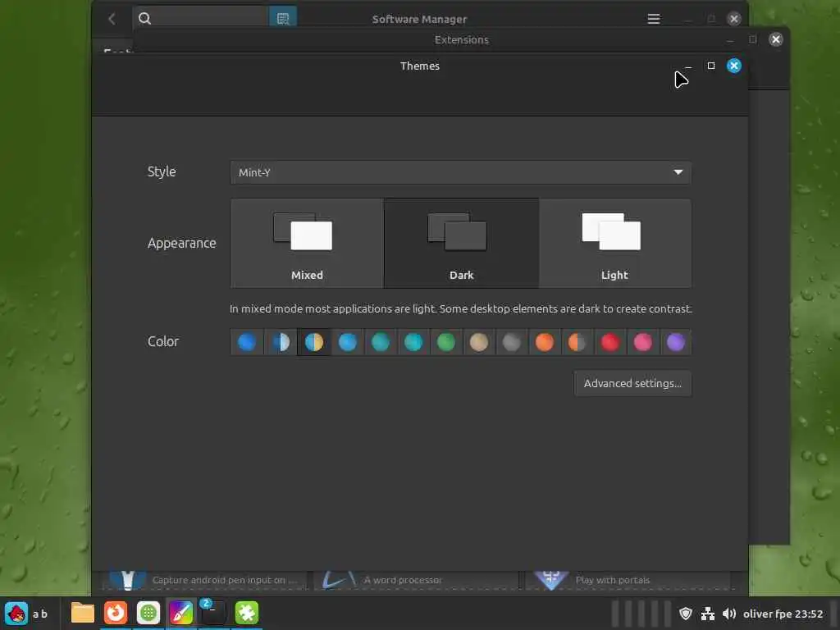Maximize the Themes window
The height and width of the screenshot is (630, 840).
[x=711, y=66]
